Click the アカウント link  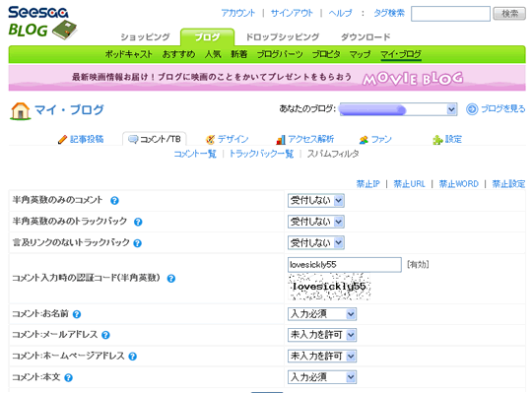pos(238,13)
